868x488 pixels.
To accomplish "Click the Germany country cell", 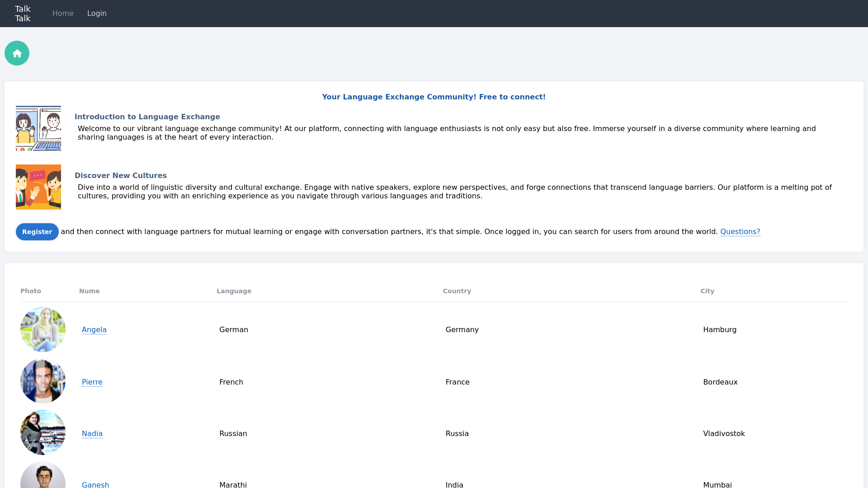I will click(462, 330).
